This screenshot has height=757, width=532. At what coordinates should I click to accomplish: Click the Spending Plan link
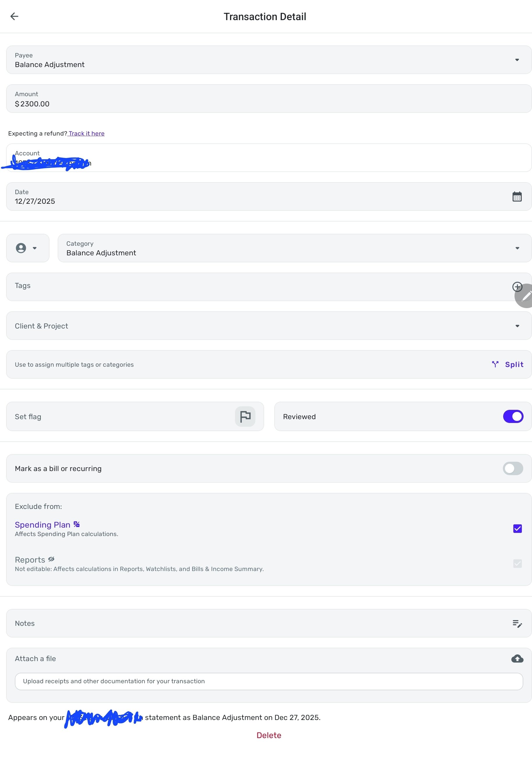(43, 525)
